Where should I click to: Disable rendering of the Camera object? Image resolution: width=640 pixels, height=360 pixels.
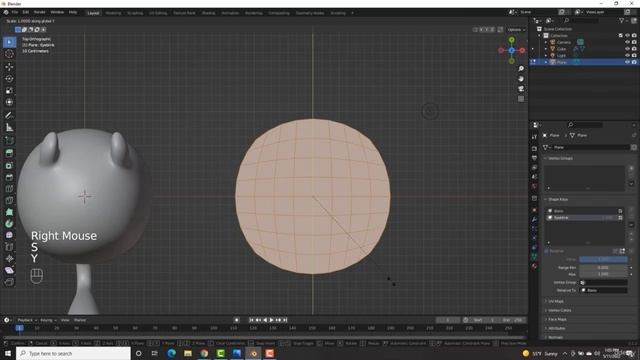click(634, 42)
